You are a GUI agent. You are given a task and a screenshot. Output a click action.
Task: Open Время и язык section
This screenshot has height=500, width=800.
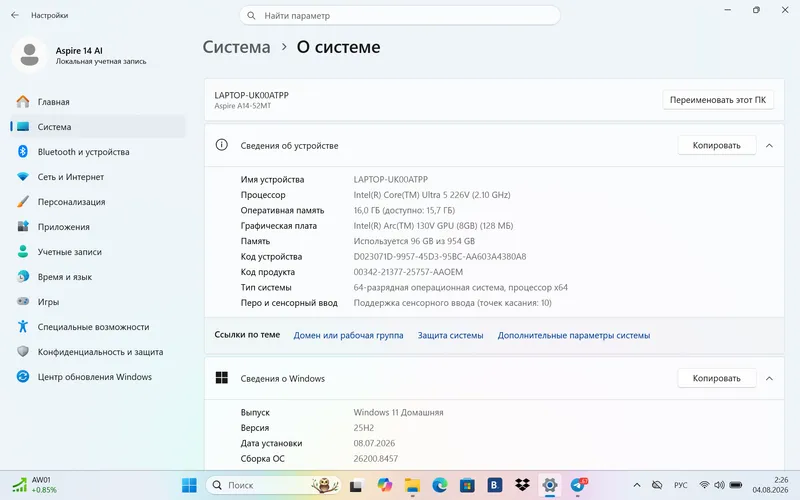pyautogui.click(x=97, y=277)
